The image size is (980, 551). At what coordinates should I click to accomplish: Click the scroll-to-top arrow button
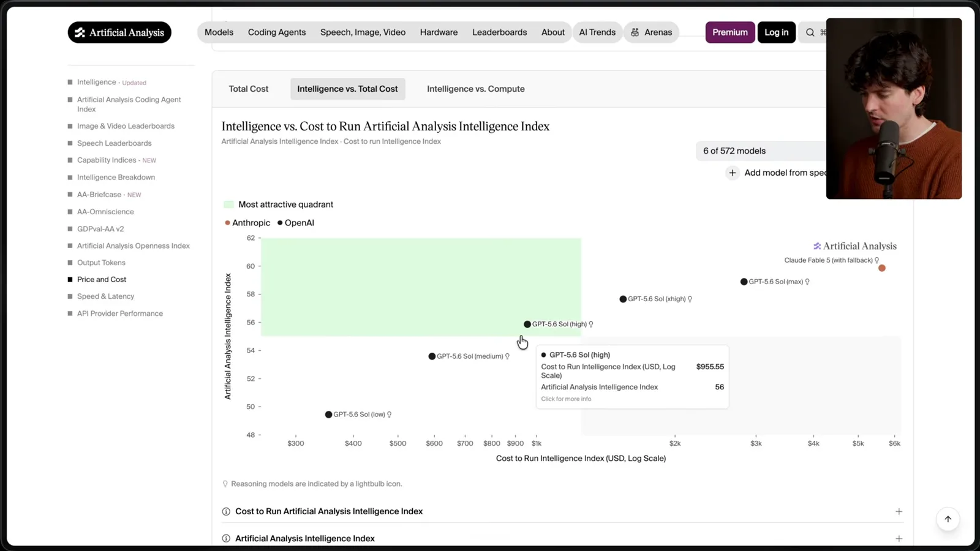[948, 519]
